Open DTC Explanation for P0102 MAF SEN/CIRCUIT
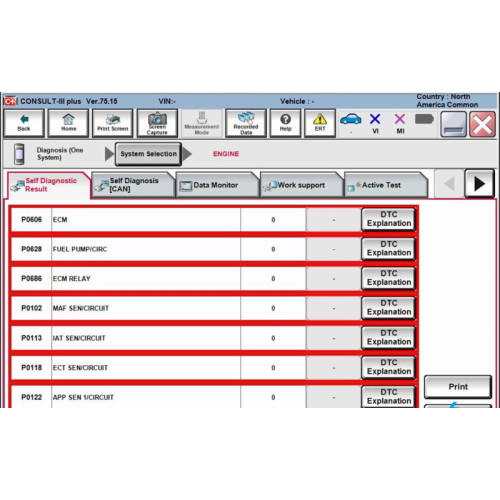Screen dimensions: 500x500 point(389,308)
